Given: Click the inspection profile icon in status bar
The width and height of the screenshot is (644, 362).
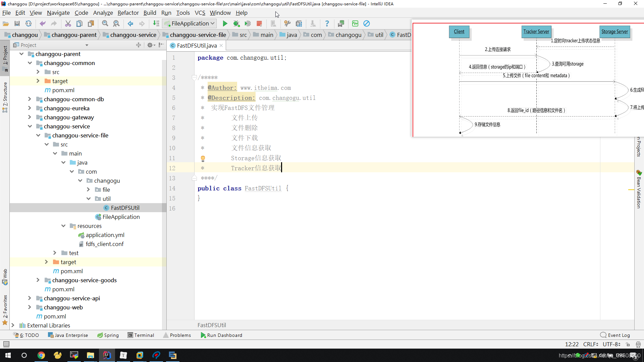Looking at the screenshot, I should (x=638, y=345).
